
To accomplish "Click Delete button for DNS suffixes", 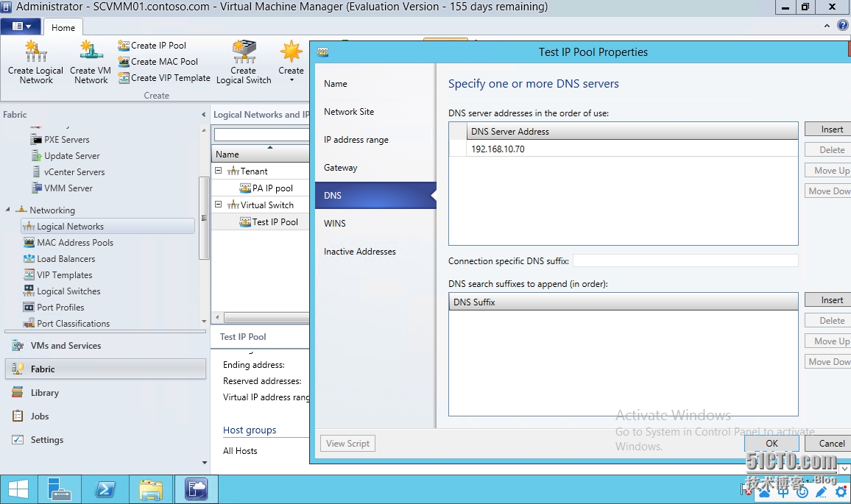I will (x=828, y=321).
